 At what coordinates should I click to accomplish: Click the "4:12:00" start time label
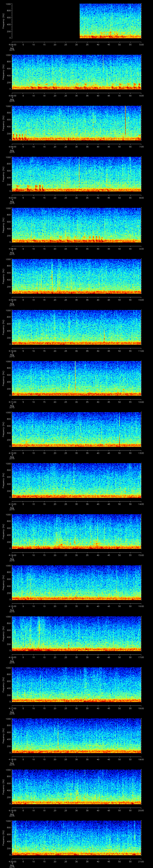coord(12,453)
